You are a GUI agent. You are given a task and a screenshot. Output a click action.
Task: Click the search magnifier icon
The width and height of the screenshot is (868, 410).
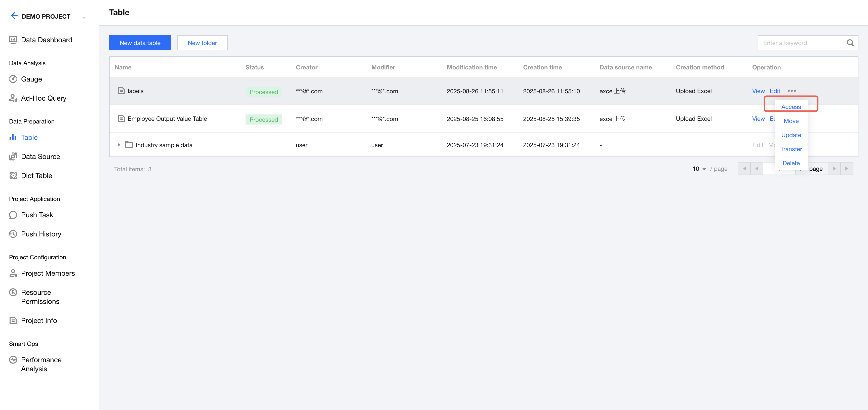click(x=850, y=43)
